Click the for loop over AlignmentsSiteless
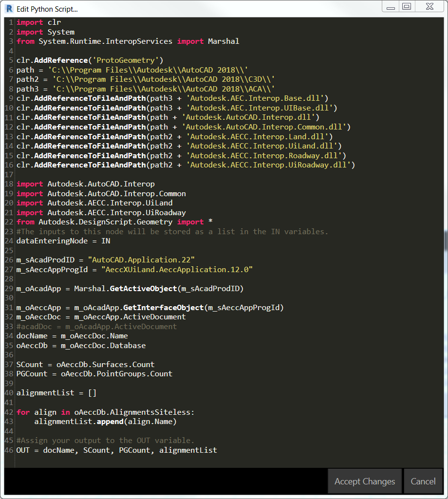This screenshot has width=448, height=499. click(105, 412)
